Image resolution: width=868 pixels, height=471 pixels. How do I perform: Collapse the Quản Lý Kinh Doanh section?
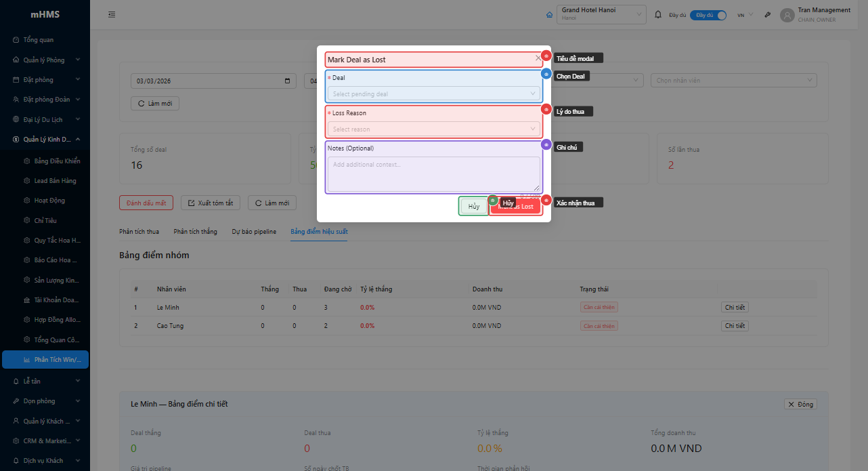[45, 139]
